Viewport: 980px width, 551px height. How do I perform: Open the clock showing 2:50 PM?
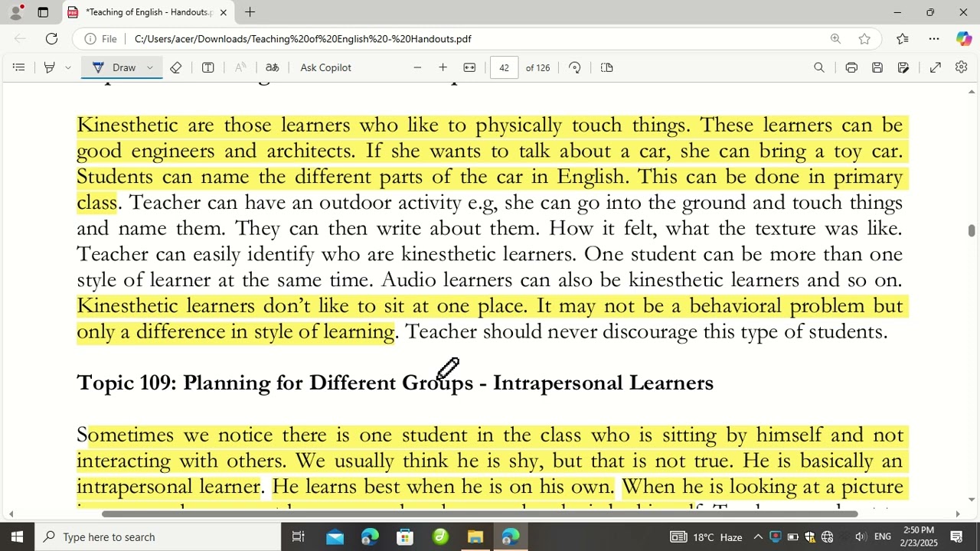tap(919, 536)
